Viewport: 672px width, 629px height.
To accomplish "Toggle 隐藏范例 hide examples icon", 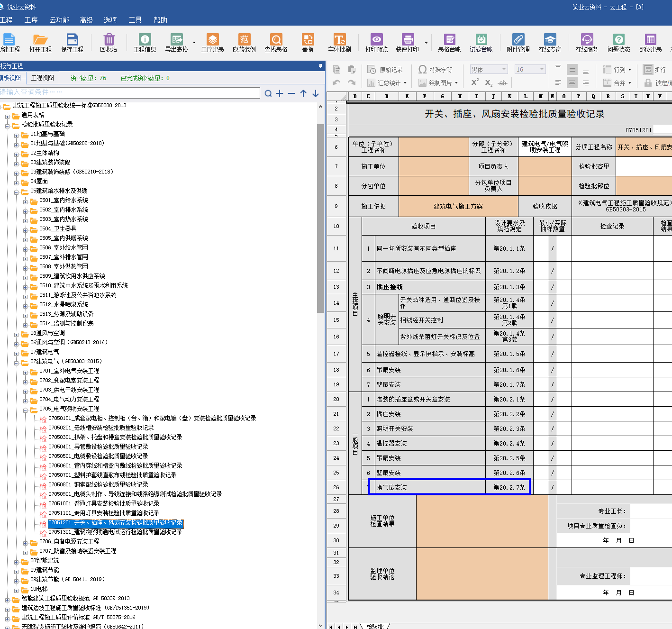I will (x=244, y=43).
